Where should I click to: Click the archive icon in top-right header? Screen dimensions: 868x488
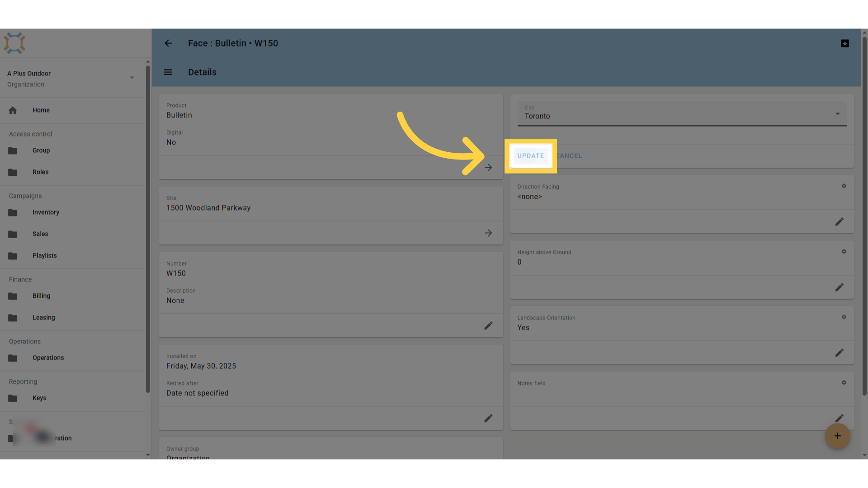point(844,43)
